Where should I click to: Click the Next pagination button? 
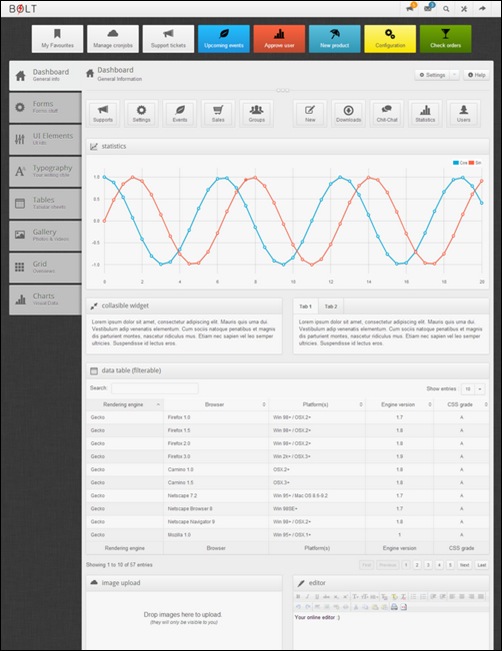465,565
